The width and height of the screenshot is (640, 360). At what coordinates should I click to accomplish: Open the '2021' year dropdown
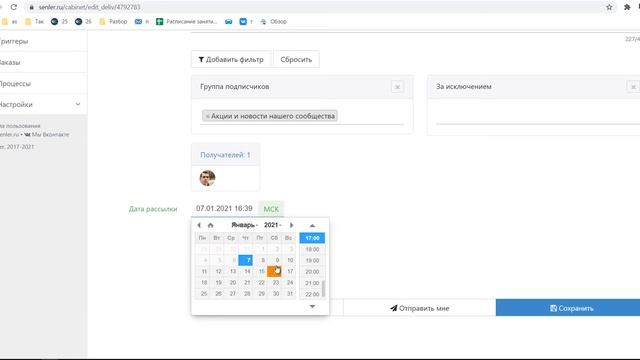tap(273, 225)
